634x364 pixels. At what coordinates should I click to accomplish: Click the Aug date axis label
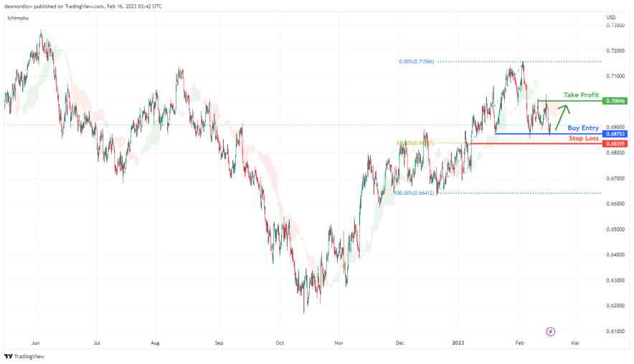point(155,343)
